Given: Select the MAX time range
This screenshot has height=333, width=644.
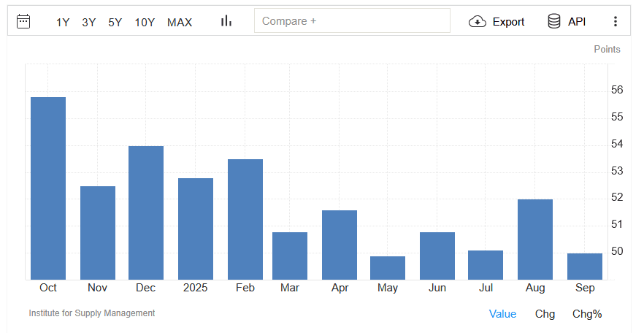Looking at the screenshot, I should (x=180, y=22).
